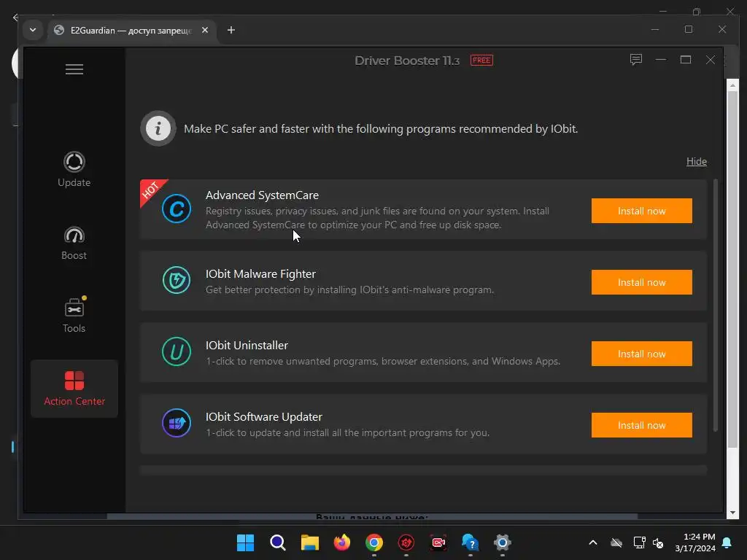Image resolution: width=747 pixels, height=560 pixels.
Task: Click the browser scrollbar down arrow
Action: [x=732, y=513]
